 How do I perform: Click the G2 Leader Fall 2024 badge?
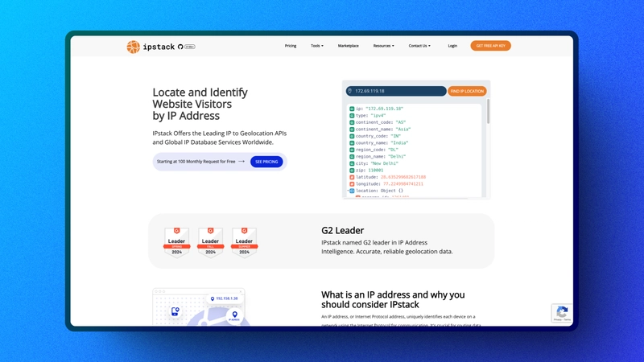pyautogui.click(x=210, y=242)
